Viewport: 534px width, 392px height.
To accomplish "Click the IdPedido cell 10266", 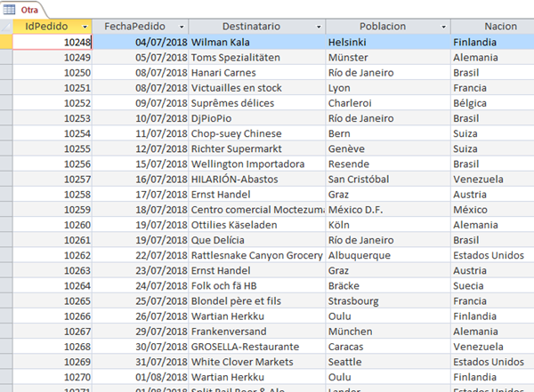I will tap(53, 316).
